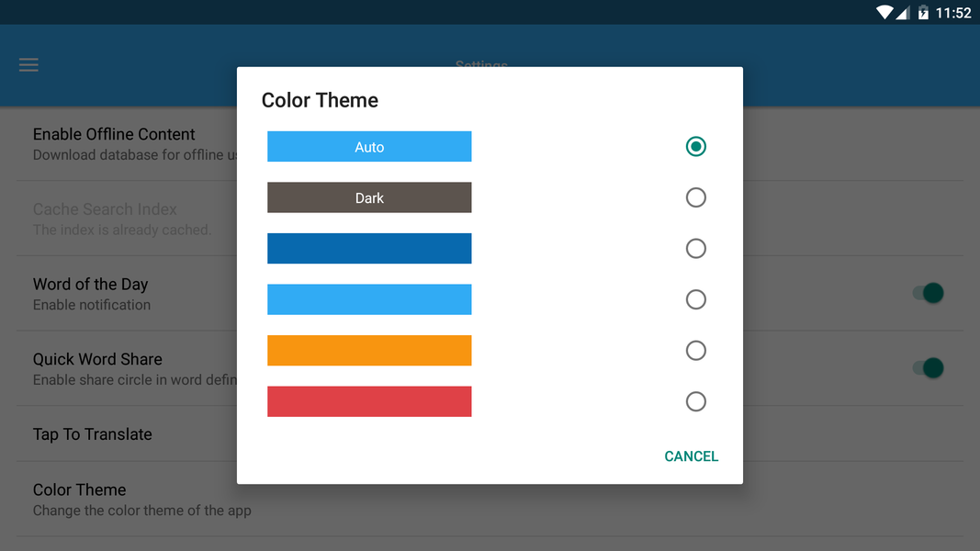Select the Dark theme radio button
Screen dimensions: 980x551
coord(696,197)
